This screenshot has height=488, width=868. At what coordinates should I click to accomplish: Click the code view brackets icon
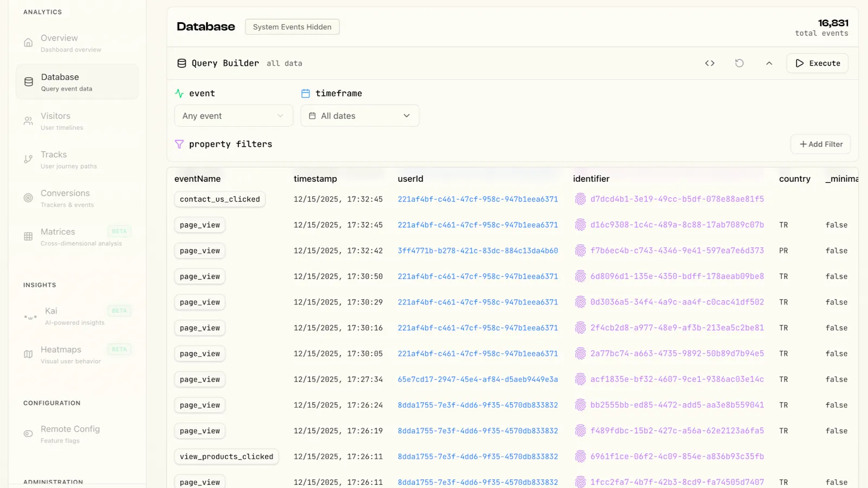tap(710, 63)
